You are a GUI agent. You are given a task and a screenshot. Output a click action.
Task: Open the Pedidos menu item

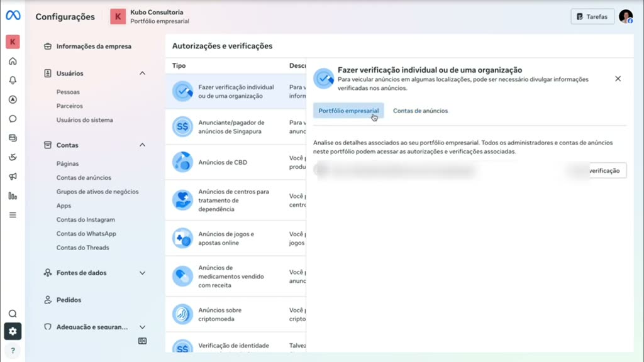[69, 300]
